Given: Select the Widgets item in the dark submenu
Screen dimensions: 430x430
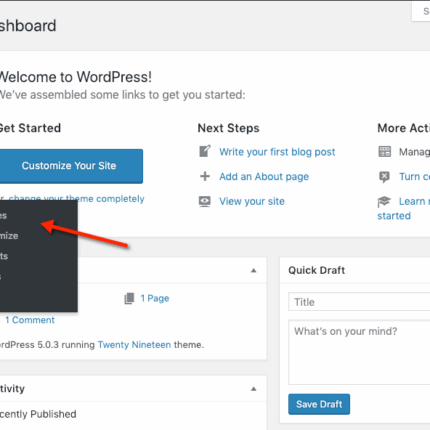Looking at the screenshot, I should pyautogui.click(x=4, y=256).
